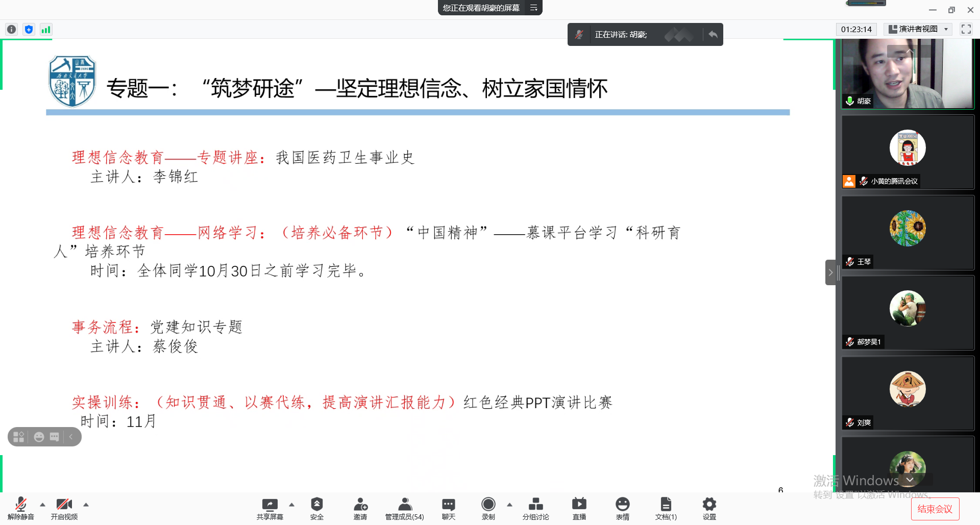Click the 直播 live stream icon

point(579,505)
